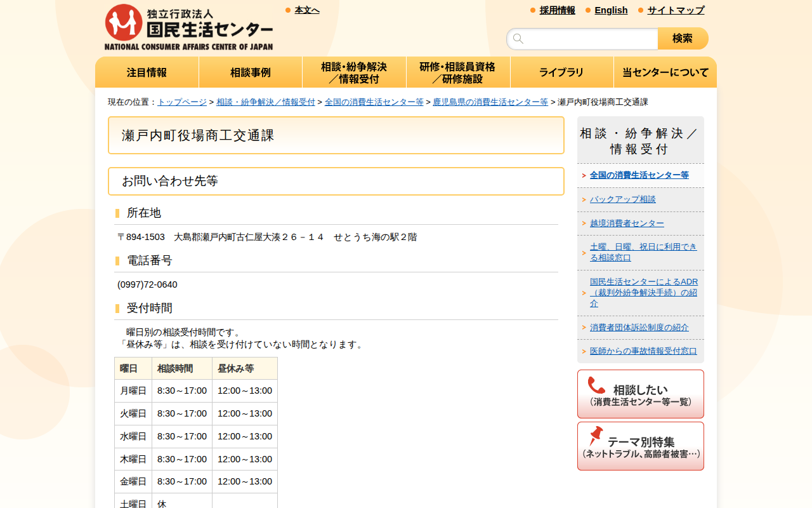Click the orange bullet beside 採用情報
The height and width of the screenshot is (508, 812).
(x=532, y=10)
